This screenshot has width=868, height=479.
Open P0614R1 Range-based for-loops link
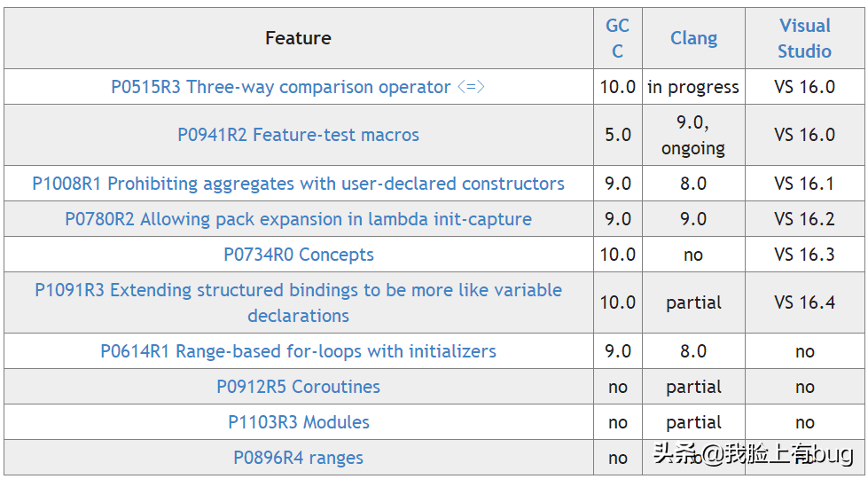pyautogui.click(x=298, y=351)
